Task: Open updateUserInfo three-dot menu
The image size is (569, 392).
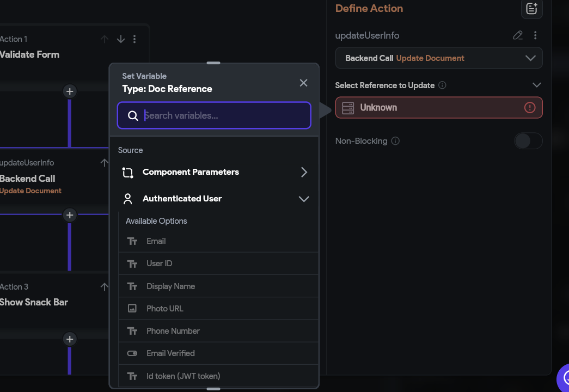Action: coord(535,35)
